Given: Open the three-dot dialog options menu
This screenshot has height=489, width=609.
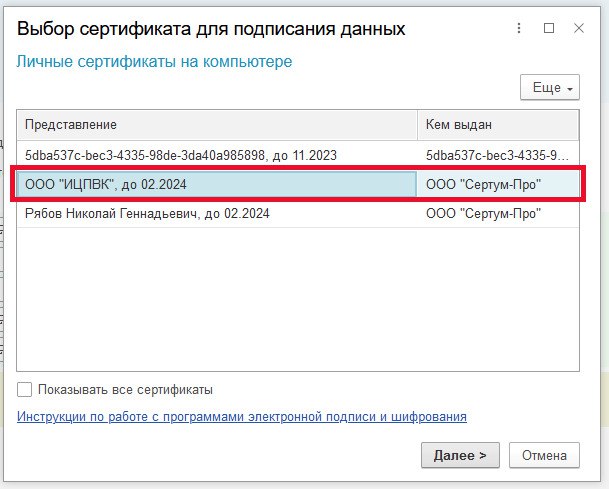Looking at the screenshot, I should [x=519, y=28].
